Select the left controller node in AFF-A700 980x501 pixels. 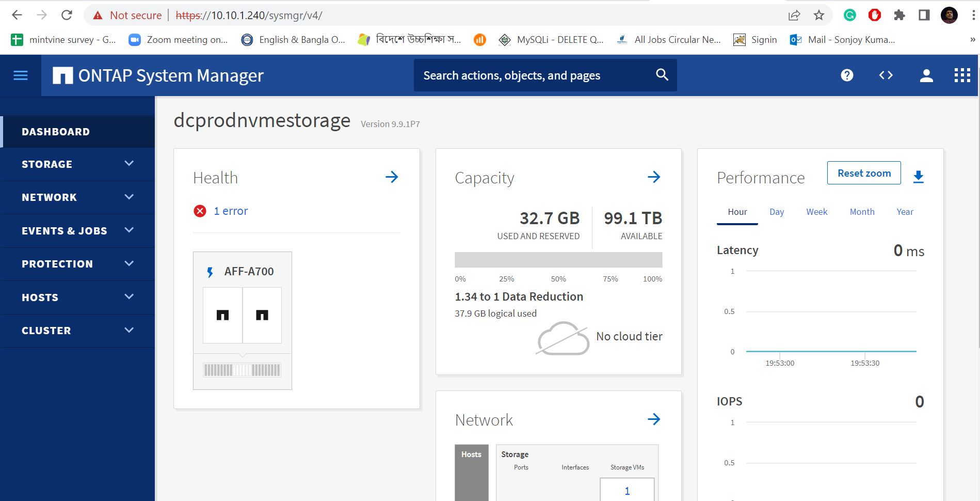(x=222, y=315)
